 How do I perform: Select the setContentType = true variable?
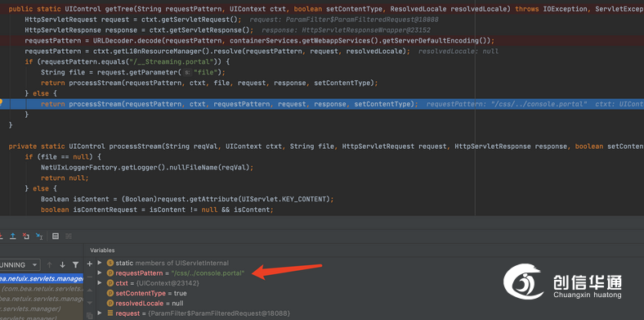pos(146,293)
